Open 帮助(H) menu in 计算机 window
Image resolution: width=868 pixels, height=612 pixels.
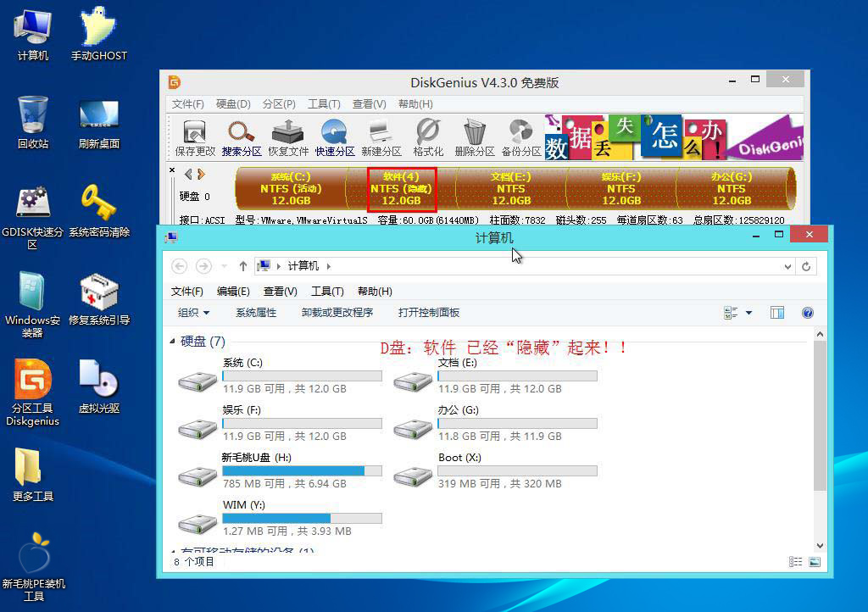[x=375, y=292]
